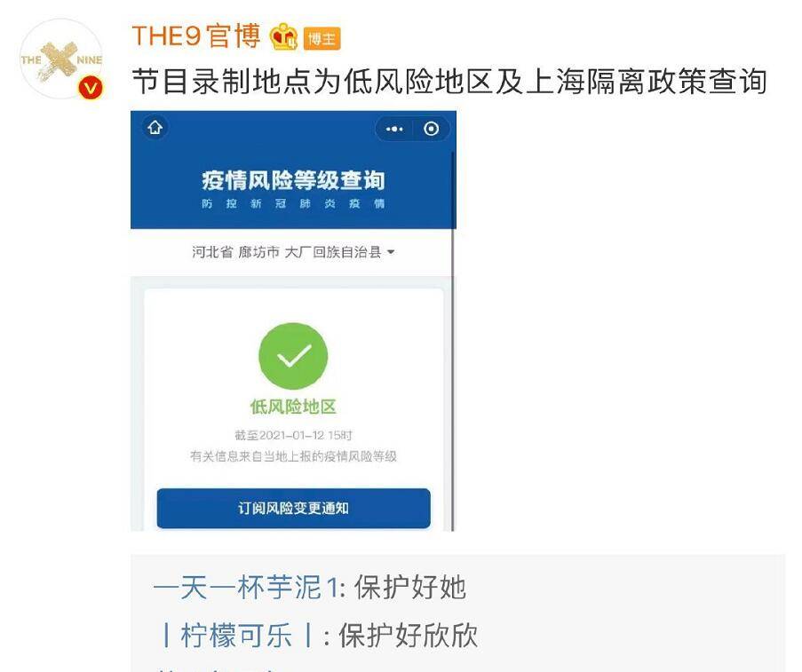Expand the 河北省 廊坊市 region dropdown
Image resolution: width=802 pixels, height=672 pixels.
293,252
